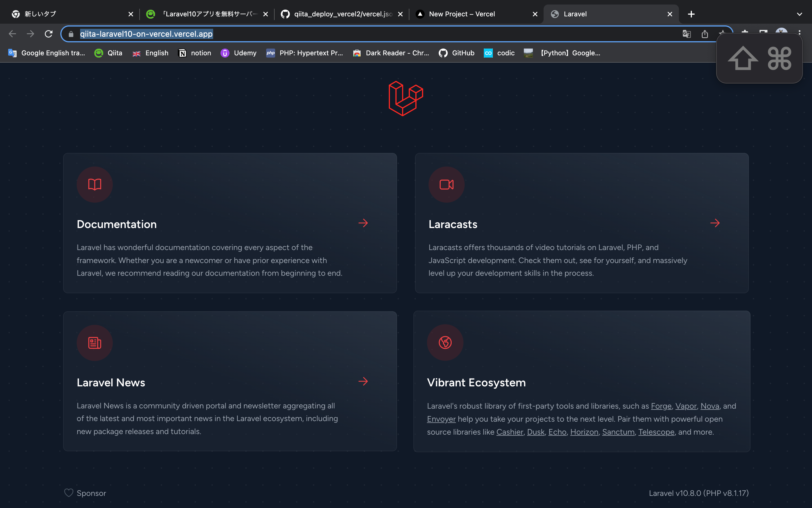This screenshot has width=812, height=508.
Task: Close the 新しいタブ tab
Action: [131, 14]
